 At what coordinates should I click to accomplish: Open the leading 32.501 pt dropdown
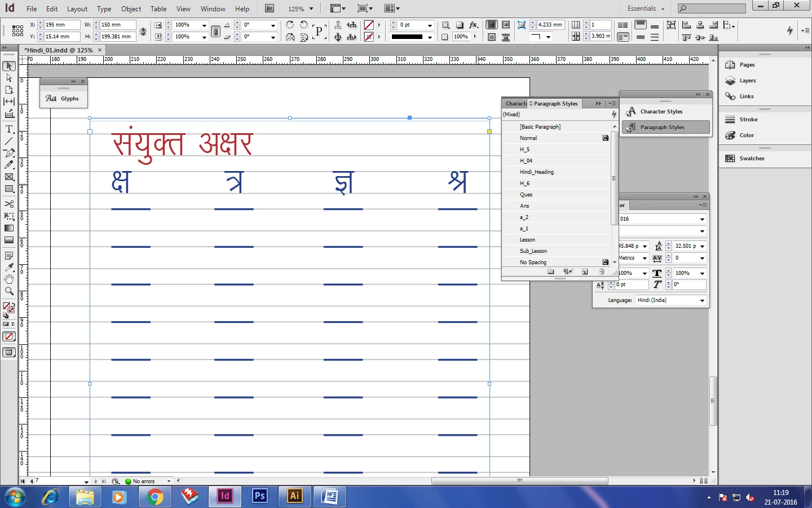click(702, 246)
